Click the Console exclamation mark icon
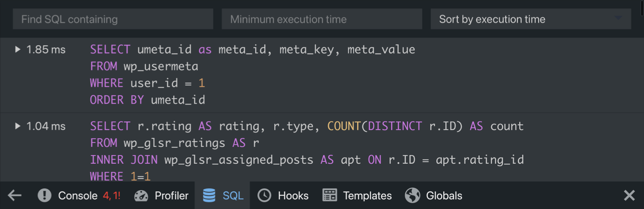This screenshot has height=209, width=644. (44, 195)
